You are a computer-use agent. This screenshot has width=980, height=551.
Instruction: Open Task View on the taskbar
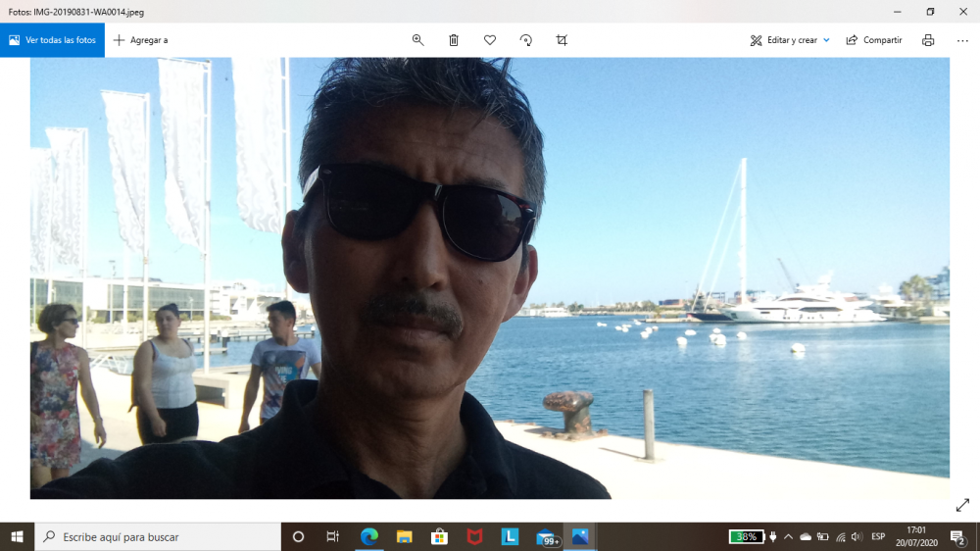click(x=333, y=536)
